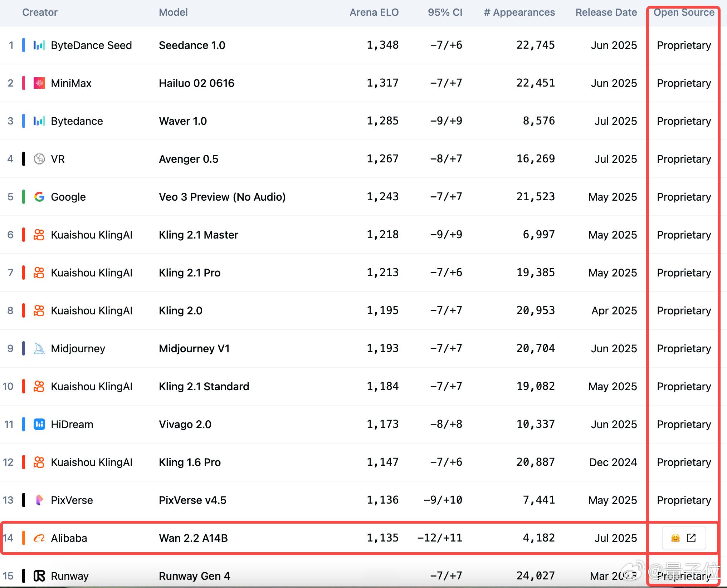Screen dimensions: 727x588
Task: Sort by Open Source column header
Action: tap(684, 13)
